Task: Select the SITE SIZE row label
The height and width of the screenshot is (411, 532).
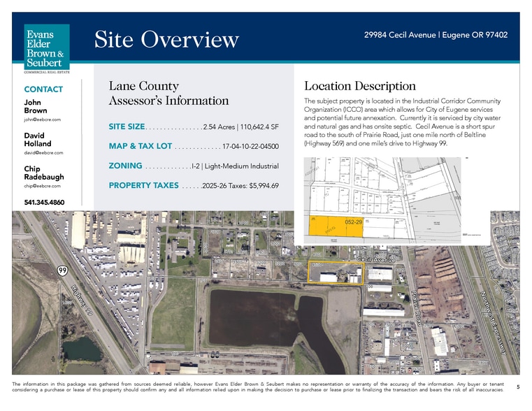Action: tap(127, 127)
